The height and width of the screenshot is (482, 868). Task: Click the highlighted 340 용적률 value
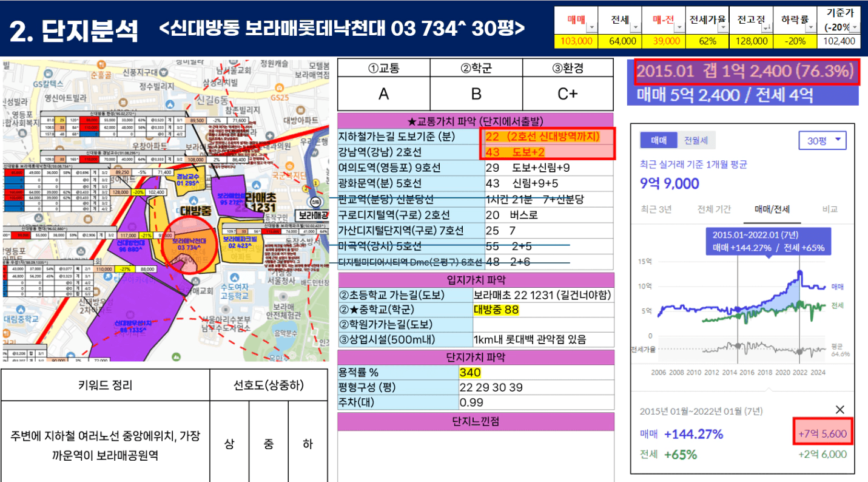pyautogui.click(x=469, y=372)
